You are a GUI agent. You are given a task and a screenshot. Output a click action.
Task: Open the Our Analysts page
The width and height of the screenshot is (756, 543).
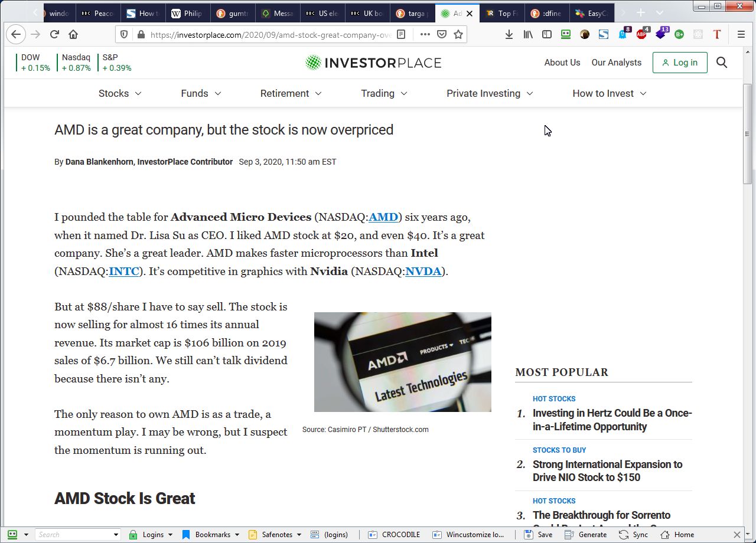pyautogui.click(x=616, y=63)
